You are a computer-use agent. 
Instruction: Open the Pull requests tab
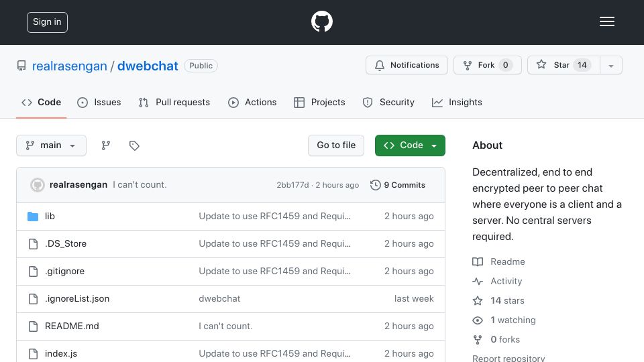174,102
